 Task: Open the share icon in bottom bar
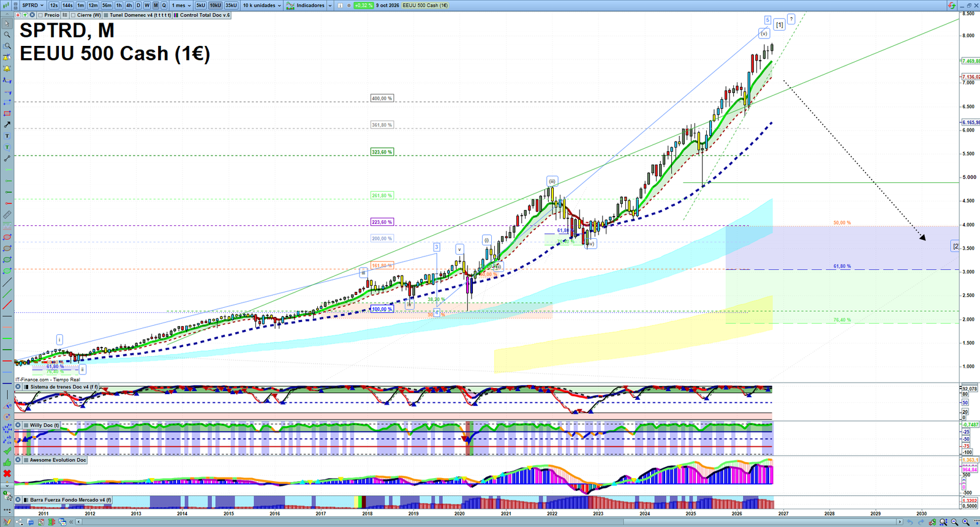[x=19, y=521]
